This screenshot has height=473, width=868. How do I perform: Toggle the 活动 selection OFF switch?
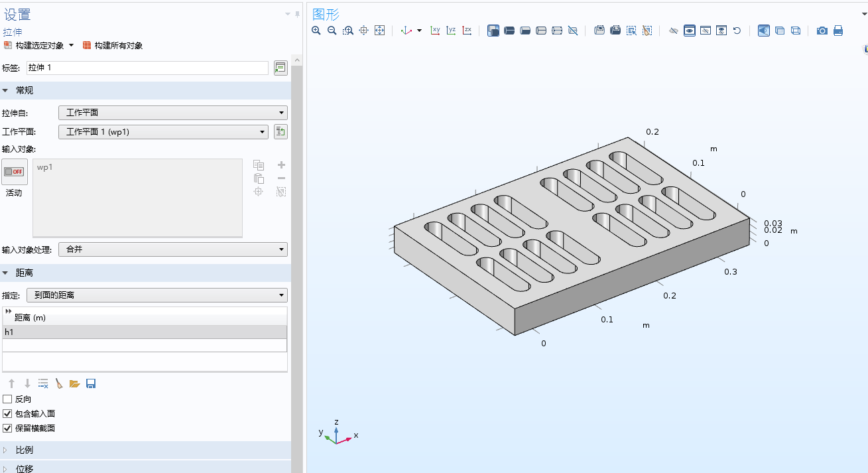point(15,172)
